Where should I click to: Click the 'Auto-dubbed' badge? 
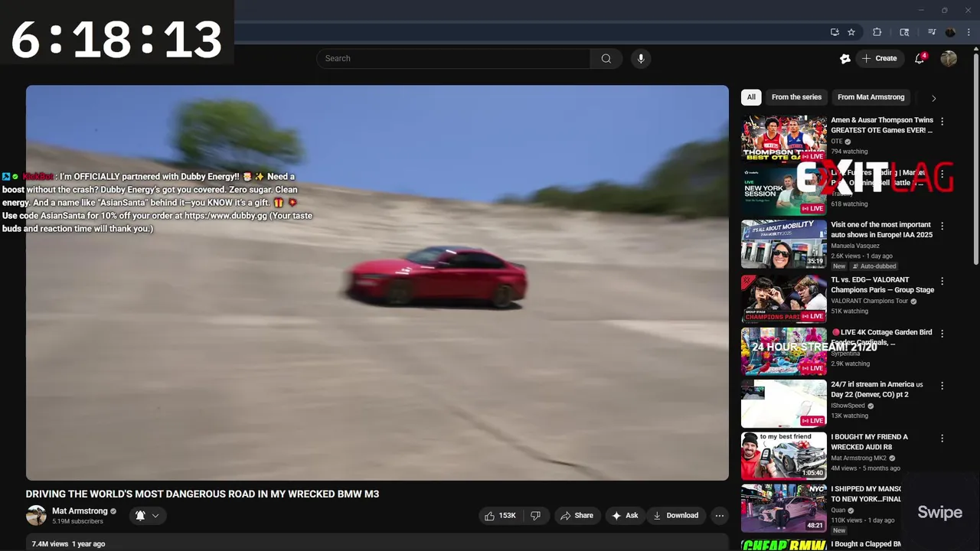click(874, 266)
